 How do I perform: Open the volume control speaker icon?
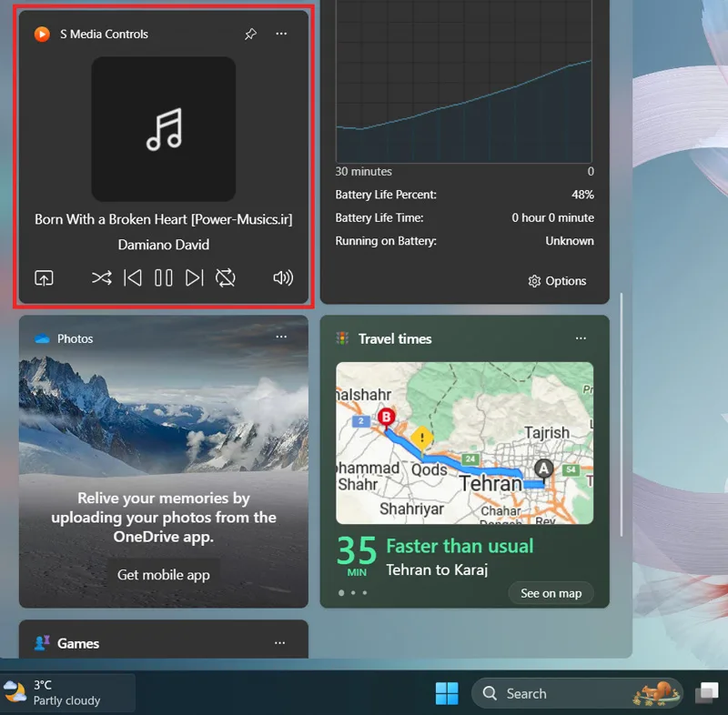(x=283, y=278)
